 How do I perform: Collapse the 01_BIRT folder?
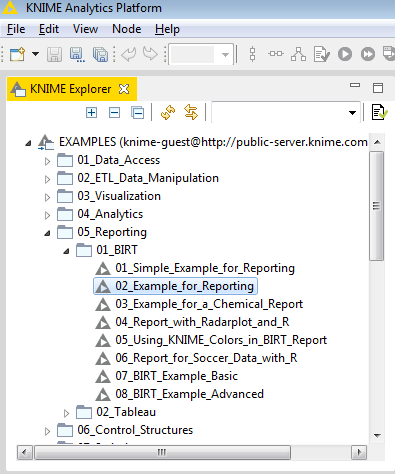click(66, 251)
